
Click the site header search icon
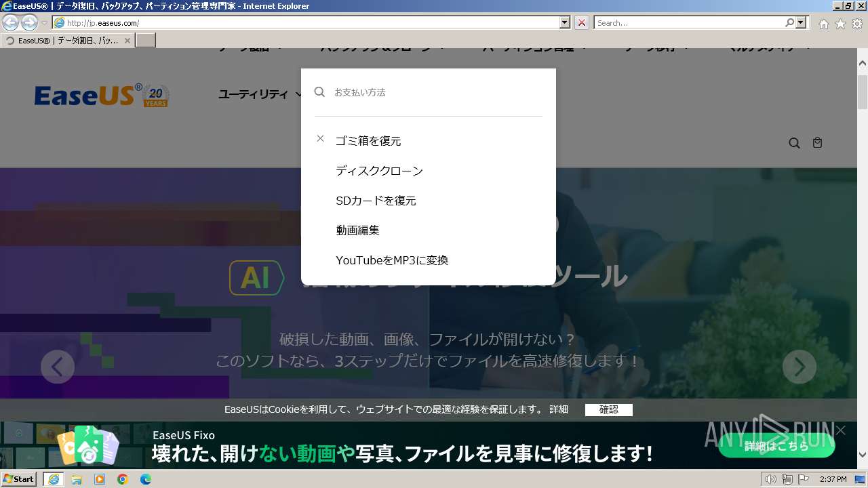click(x=794, y=143)
